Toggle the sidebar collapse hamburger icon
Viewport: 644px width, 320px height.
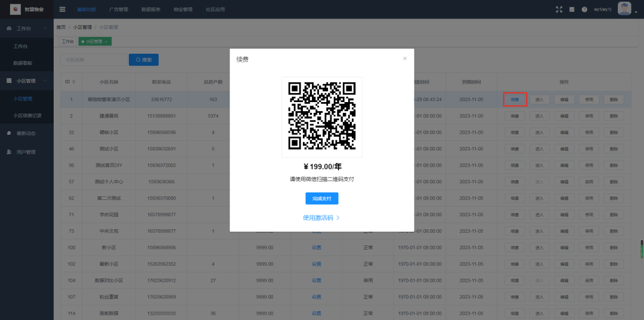63,9
